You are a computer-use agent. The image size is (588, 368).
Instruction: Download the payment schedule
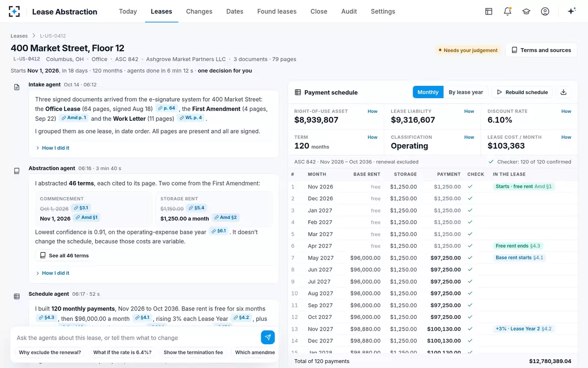click(563, 92)
